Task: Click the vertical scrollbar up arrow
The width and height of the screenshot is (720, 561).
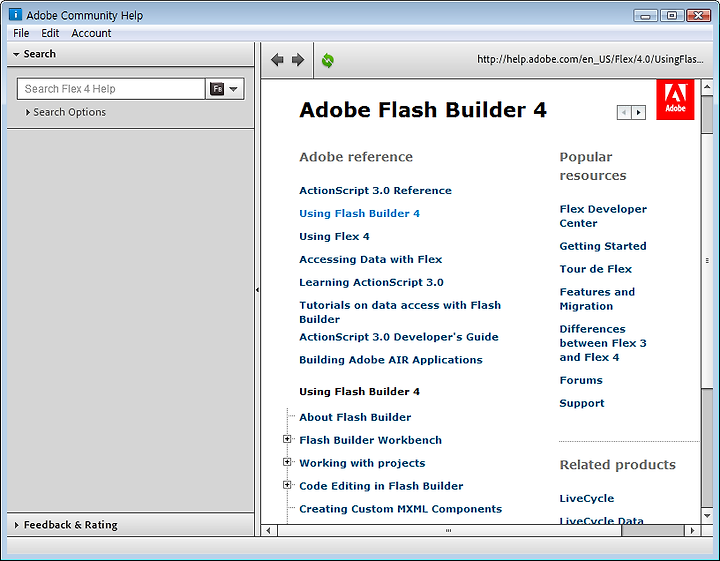Action: pos(707,86)
